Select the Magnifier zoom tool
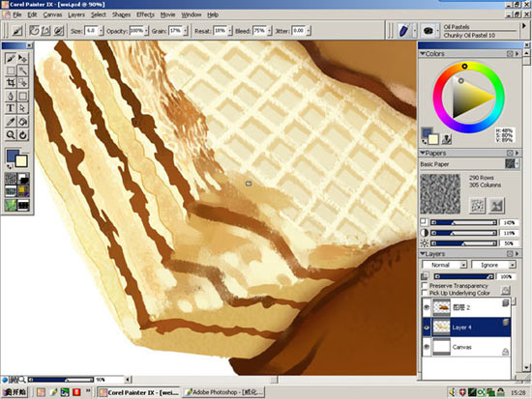 (11, 135)
